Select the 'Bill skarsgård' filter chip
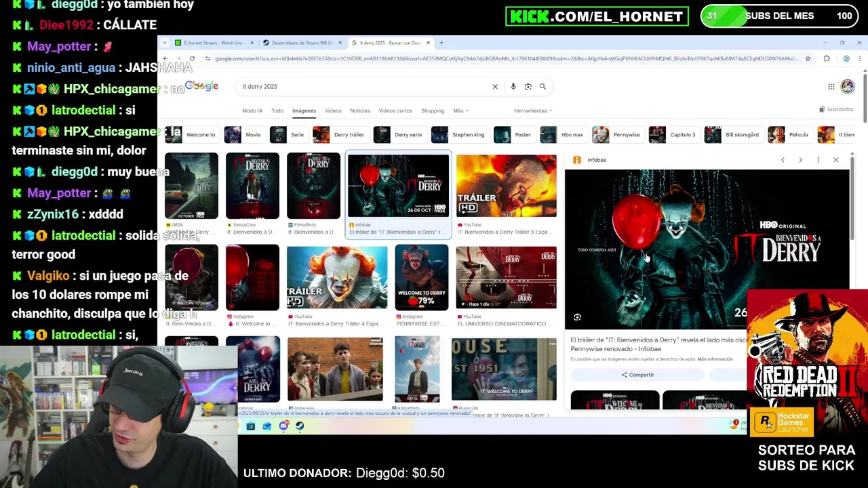This screenshot has height=488, width=868. click(x=733, y=134)
